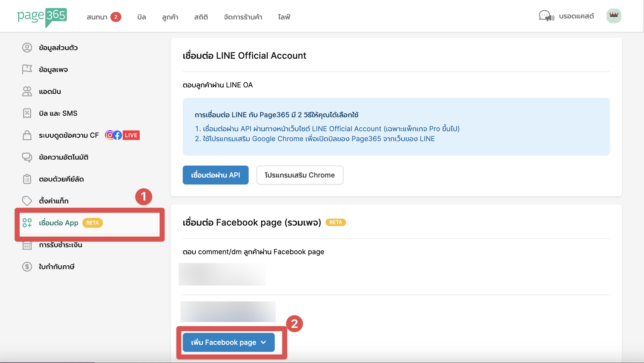Click the โปรแกรมเสริม Chrome button

pyautogui.click(x=300, y=175)
